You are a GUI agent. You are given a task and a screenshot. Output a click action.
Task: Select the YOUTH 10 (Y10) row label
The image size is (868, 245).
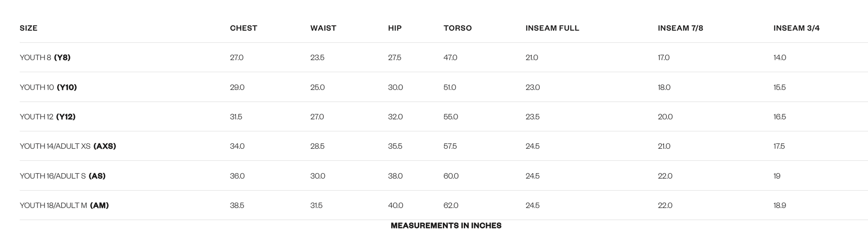pos(48,87)
